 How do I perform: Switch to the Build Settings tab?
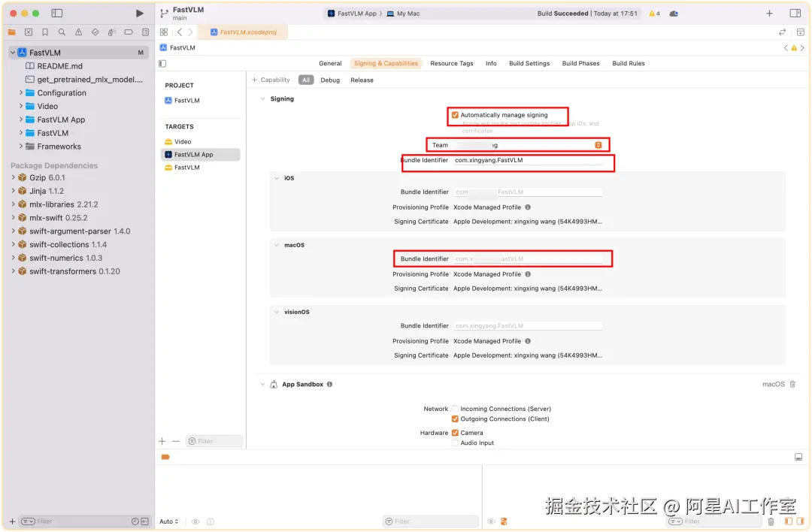[529, 63]
